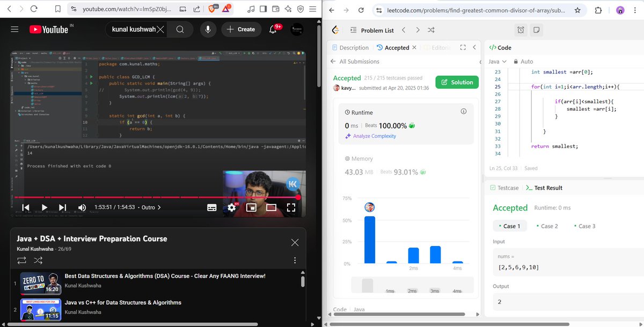Screen dimensions: 644x327
Task: Open the YouTube Create button
Action: point(241,30)
